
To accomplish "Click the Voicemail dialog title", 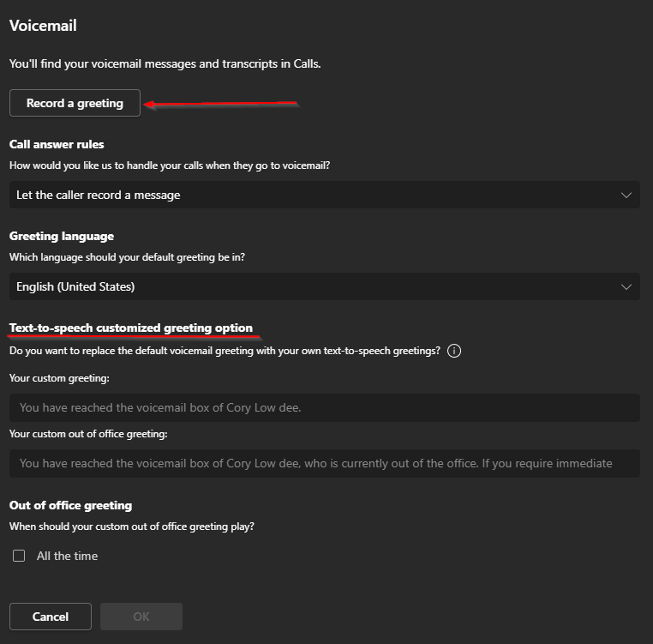I will pos(43,26).
